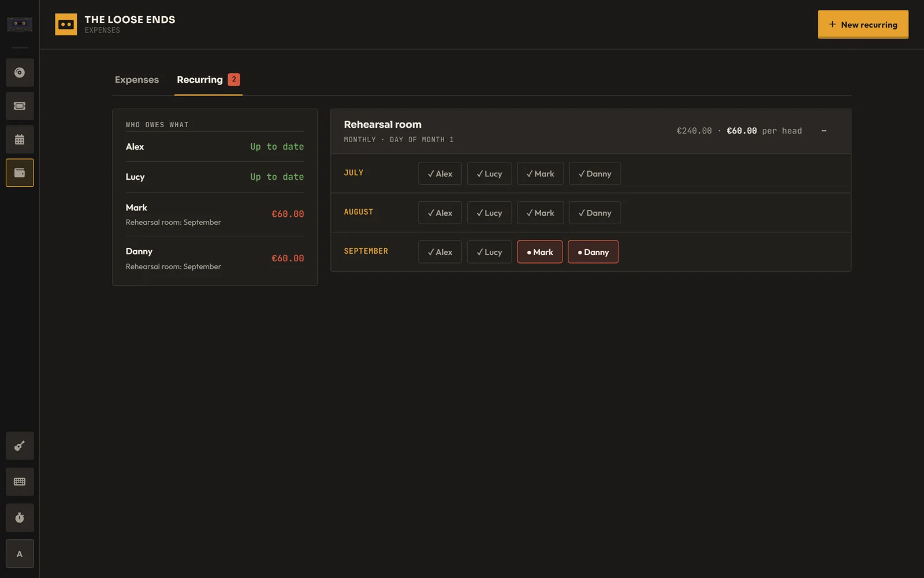Click the red "2" badge on the Recurring tab
Screen dimensions: 924x578
pyautogui.click(x=234, y=80)
